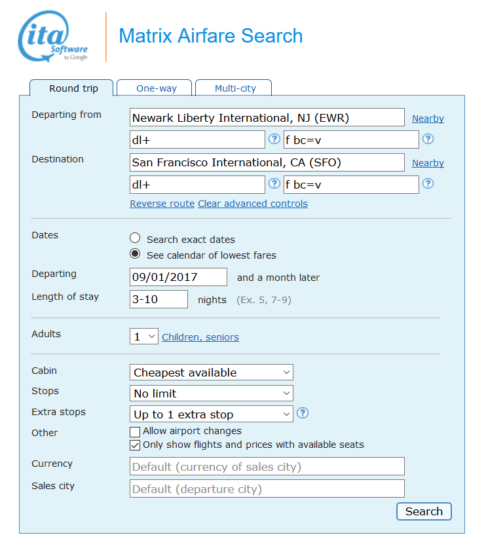Open the Adults count dropdown

(144, 336)
